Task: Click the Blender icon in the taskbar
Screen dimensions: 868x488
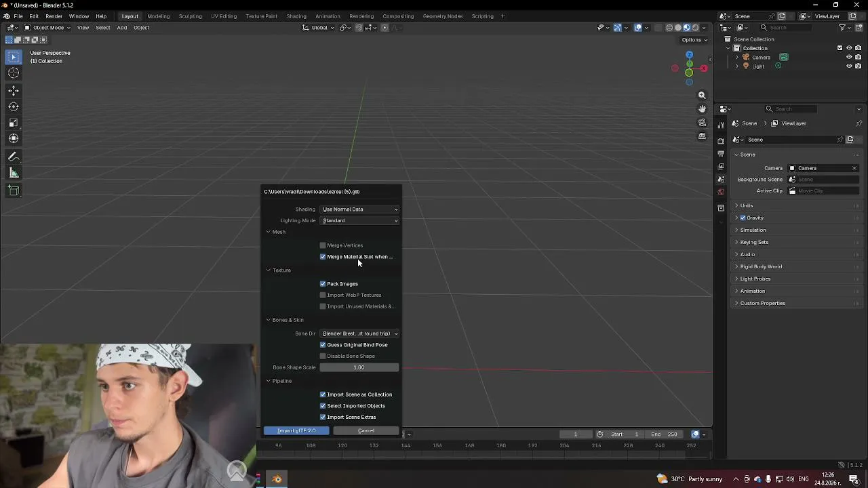Action: tap(277, 479)
